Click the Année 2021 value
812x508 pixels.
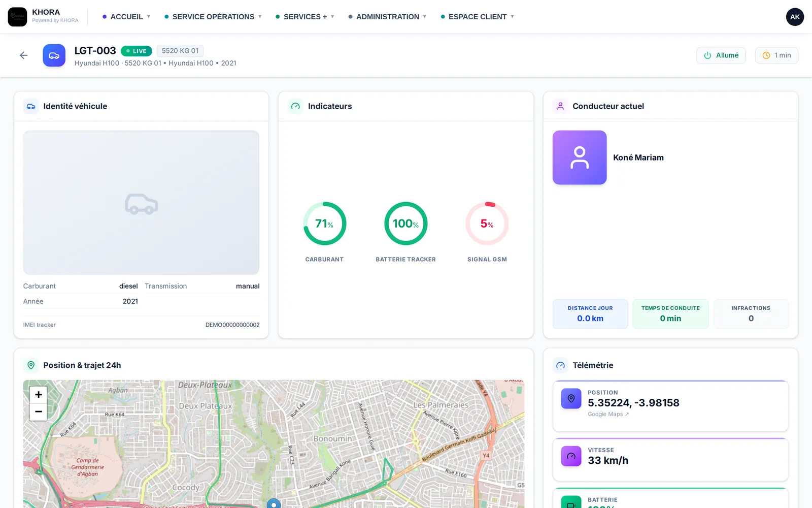(x=130, y=301)
